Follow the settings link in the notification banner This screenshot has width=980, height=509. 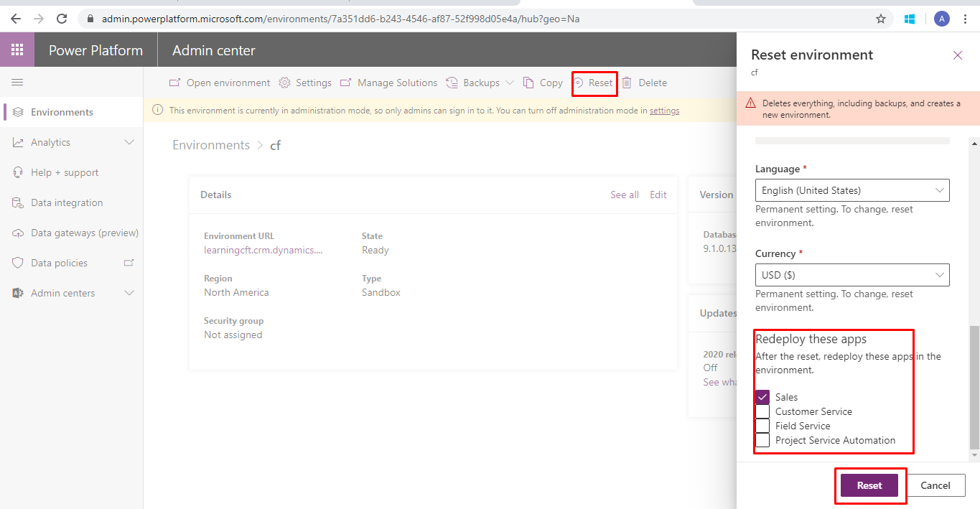tap(664, 111)
